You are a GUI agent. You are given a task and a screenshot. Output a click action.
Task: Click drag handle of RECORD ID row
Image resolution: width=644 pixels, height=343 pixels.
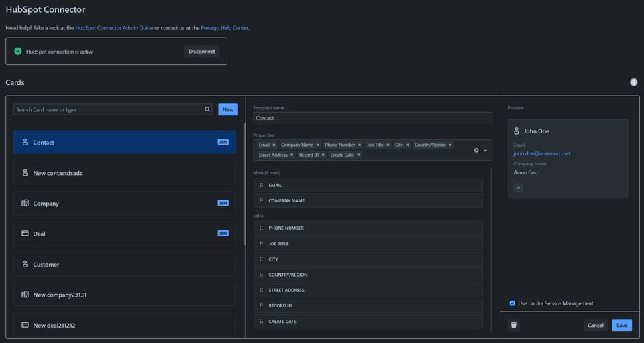pos(261,306)
